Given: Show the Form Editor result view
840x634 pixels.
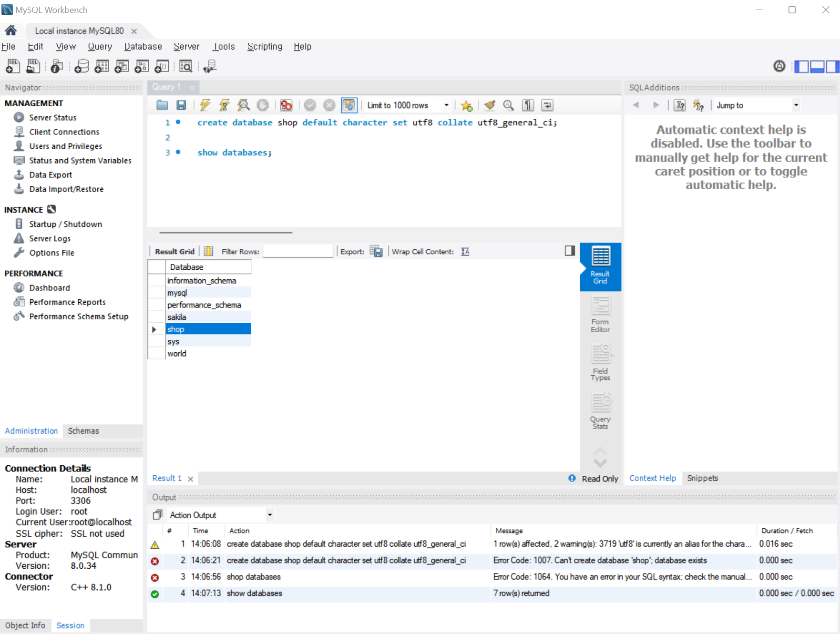Looking at the screenshot, I should [600, 315].
